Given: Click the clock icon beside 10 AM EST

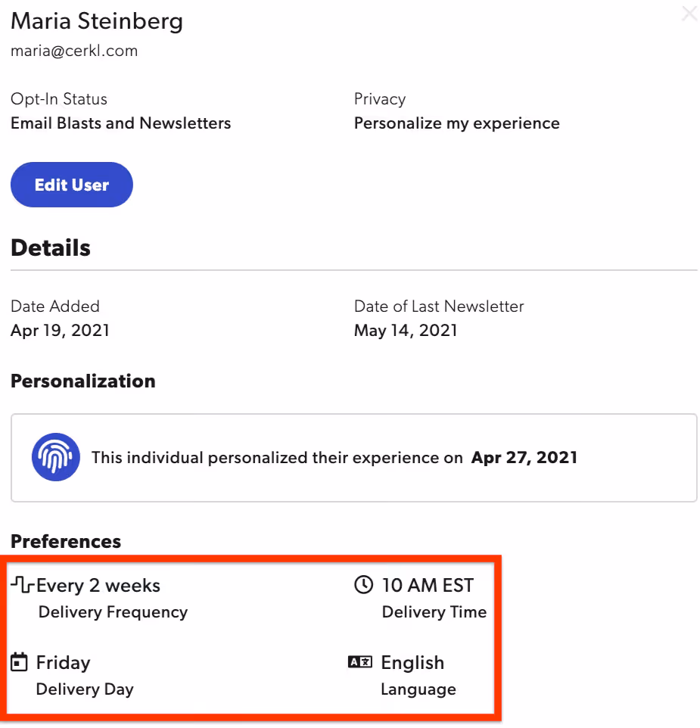Looking at the screenshot, I should (x=363, y=584).
